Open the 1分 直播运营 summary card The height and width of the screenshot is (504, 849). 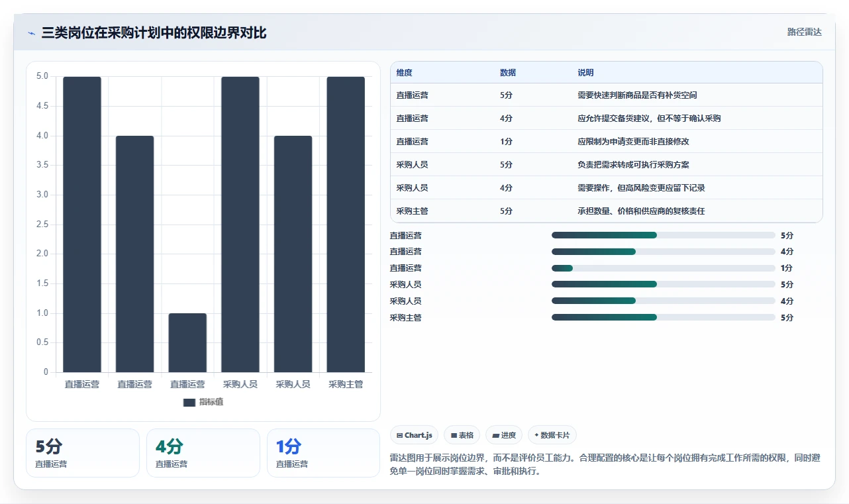pyautogui.click(x=324, y=453)
